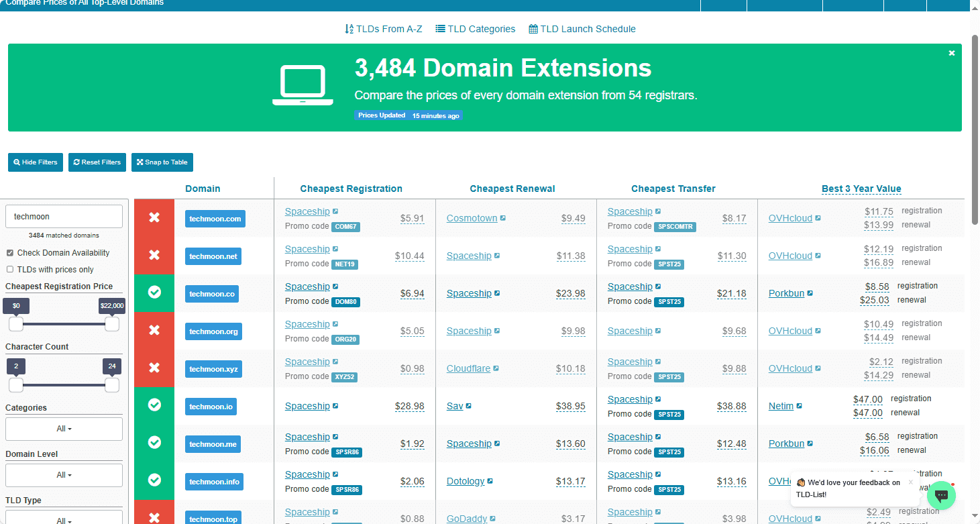The height and width of the screenshot is (524, 980).
Task: Open GoDaddy renewal link for techmoon.top
Action: coord(466,519)
